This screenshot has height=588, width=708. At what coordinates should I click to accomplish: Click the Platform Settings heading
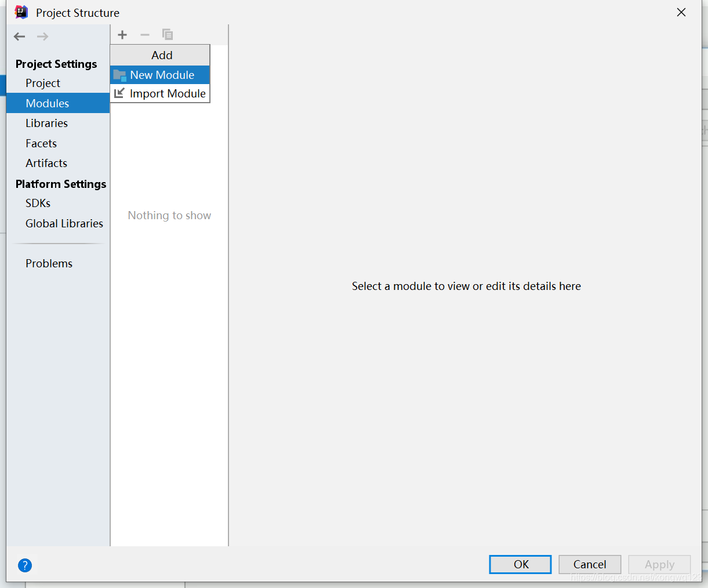coord(61,184)
